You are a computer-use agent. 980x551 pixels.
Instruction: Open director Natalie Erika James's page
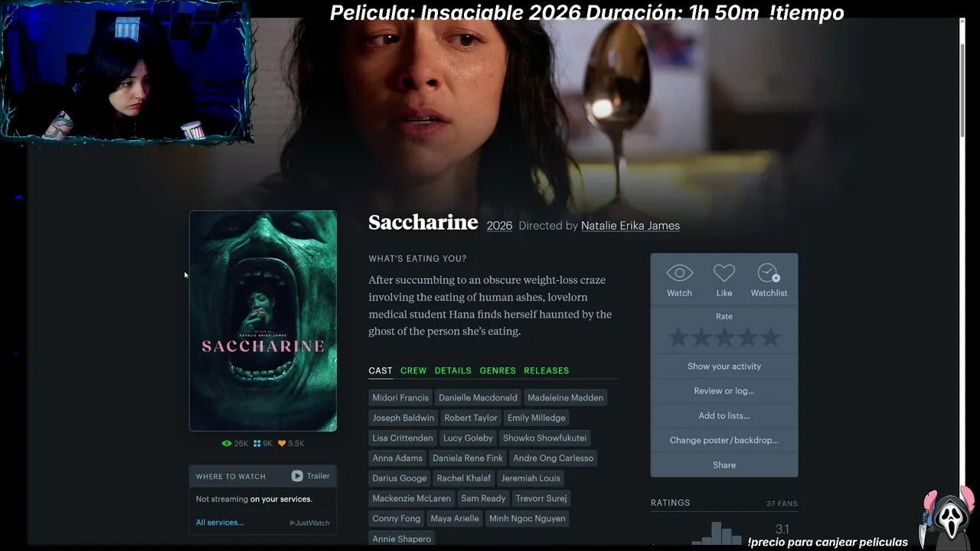click(x=630, y=226)
